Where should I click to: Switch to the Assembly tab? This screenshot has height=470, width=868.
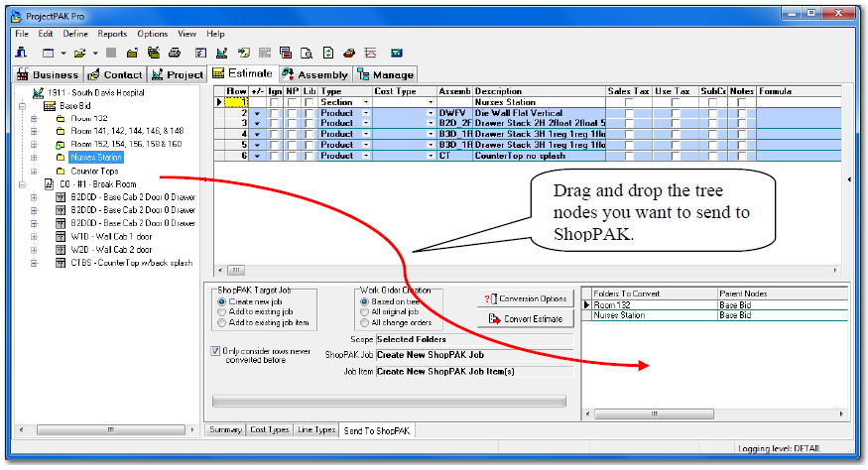(x=315, y=74)
